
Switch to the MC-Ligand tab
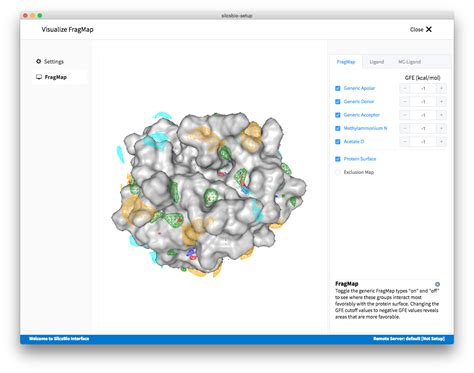point(409,62)
